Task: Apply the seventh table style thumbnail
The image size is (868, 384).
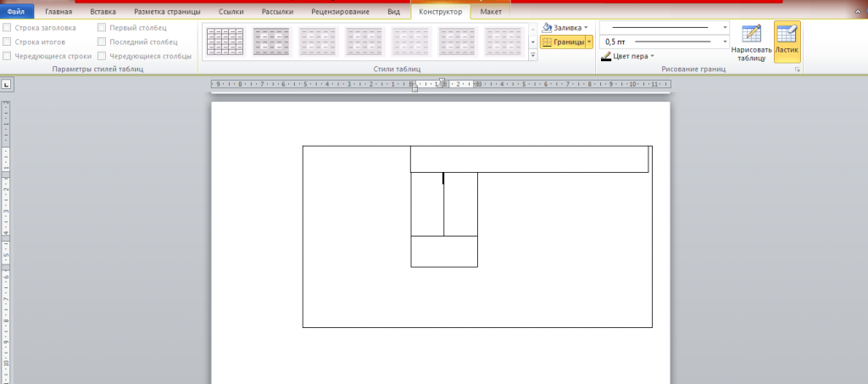Action: pyautogui.click(x=504, y=42)
